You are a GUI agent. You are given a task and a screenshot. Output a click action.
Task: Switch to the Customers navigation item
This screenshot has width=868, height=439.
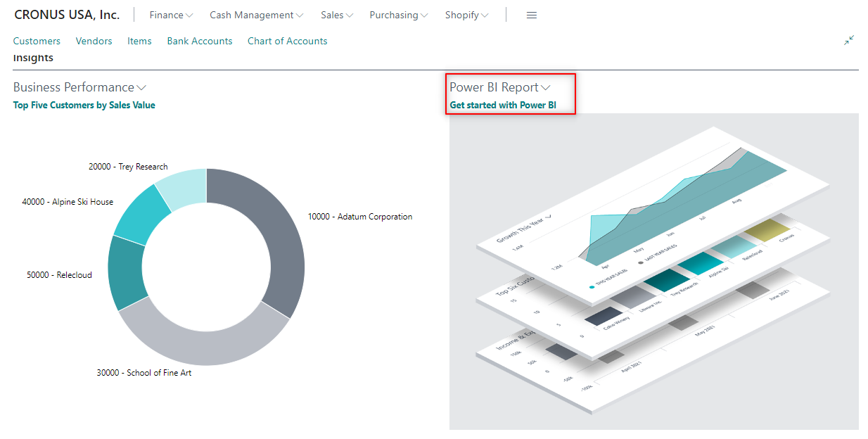37,41
